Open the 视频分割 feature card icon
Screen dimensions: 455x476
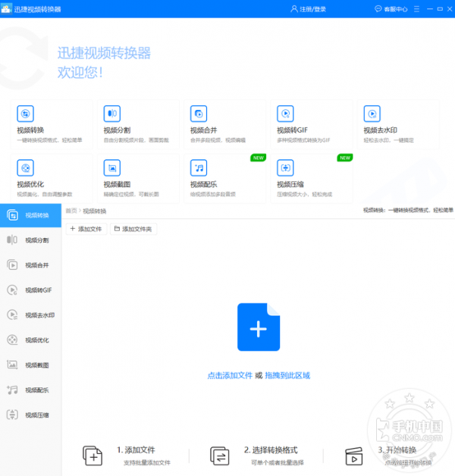[x=112, y=114]
